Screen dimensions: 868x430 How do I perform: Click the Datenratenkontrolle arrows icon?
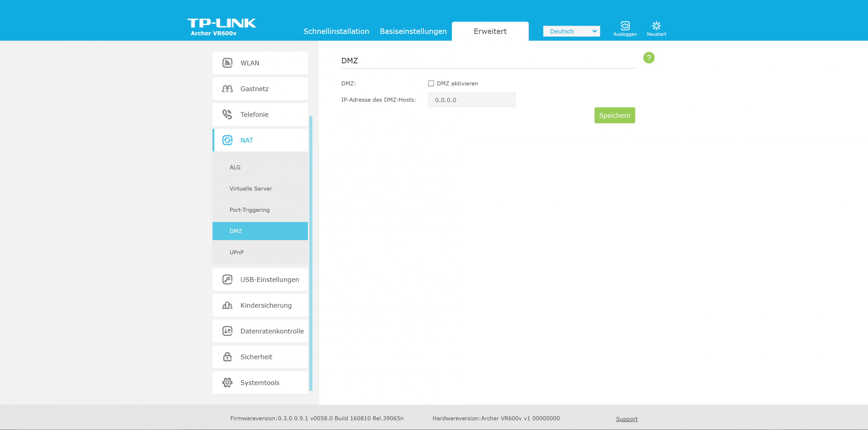coord(227,331)
